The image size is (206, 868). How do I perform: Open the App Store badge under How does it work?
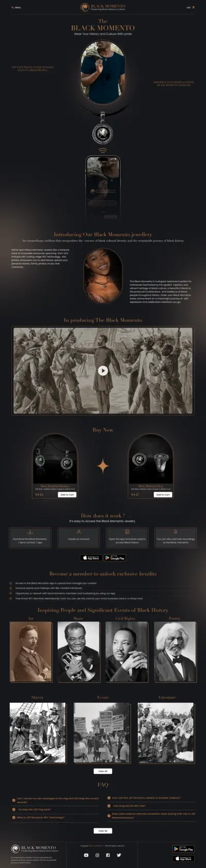click(91, 557)
